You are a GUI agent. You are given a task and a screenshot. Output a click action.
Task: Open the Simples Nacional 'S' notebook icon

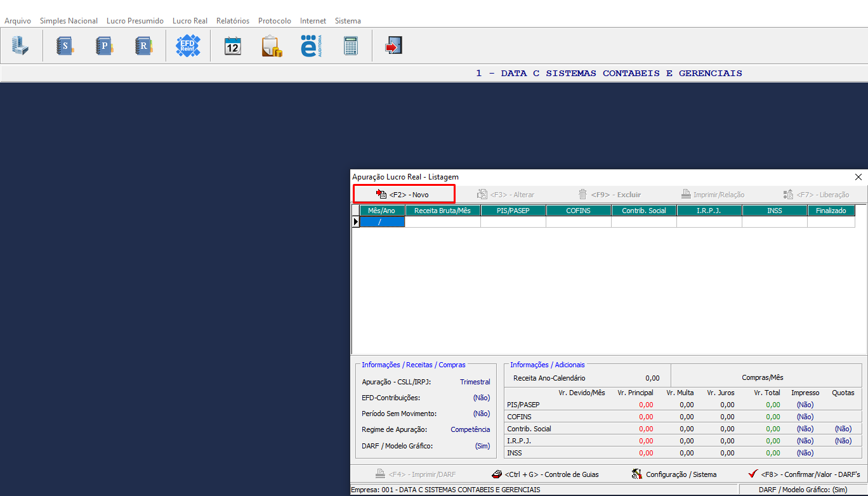[65, 46]
